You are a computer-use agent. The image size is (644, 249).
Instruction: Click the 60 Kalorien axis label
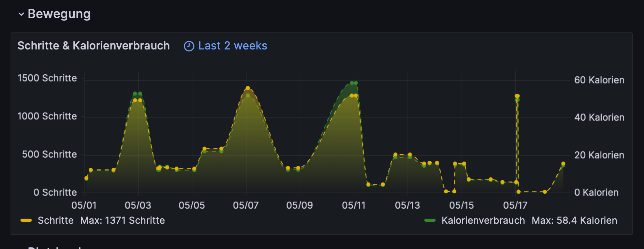(599, 80)
